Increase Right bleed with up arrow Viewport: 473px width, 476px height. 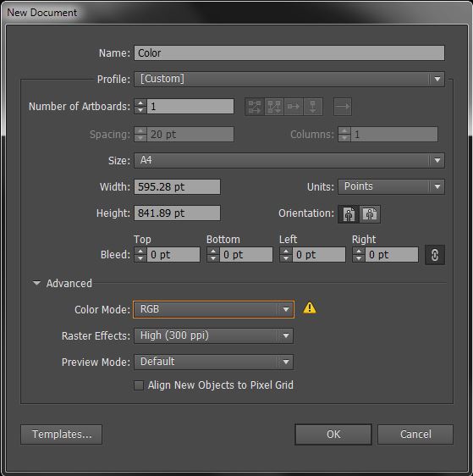pos(359,252)
